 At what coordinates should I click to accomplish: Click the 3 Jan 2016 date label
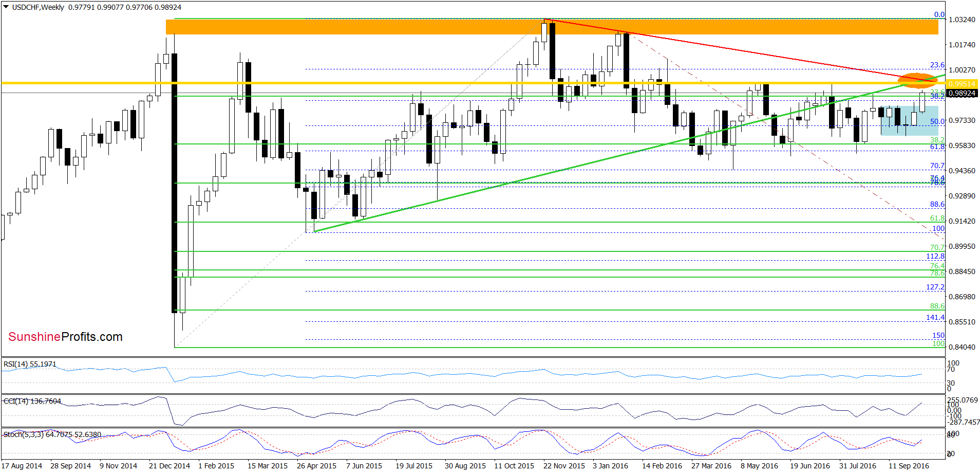[610, 466]
